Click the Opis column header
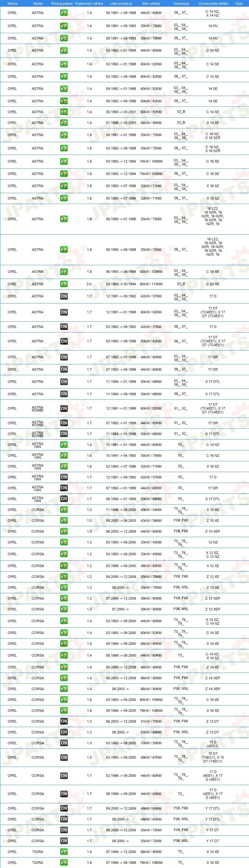The height and width of the screenshot is (868, 249). [x=239, y=4]
